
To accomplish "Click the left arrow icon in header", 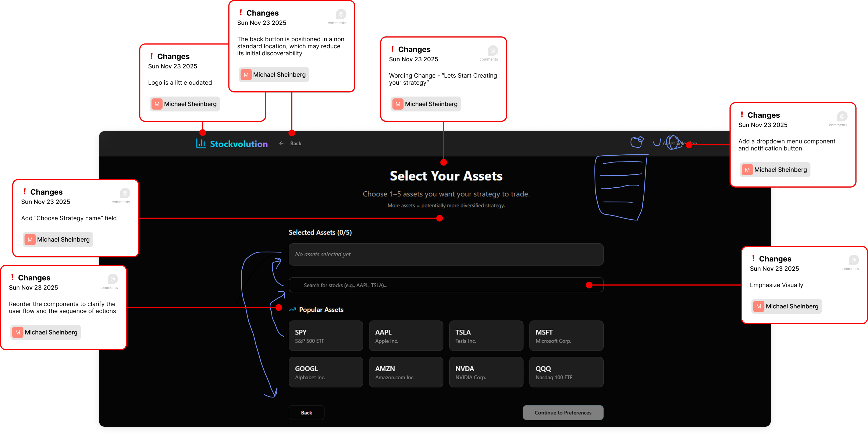I will point(281,143).
